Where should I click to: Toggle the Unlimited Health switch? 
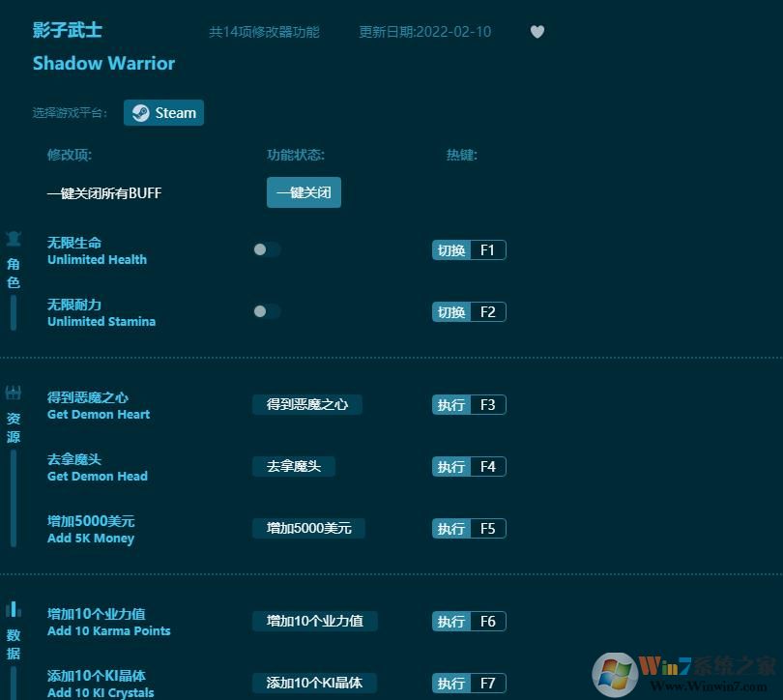pos(266,249)
